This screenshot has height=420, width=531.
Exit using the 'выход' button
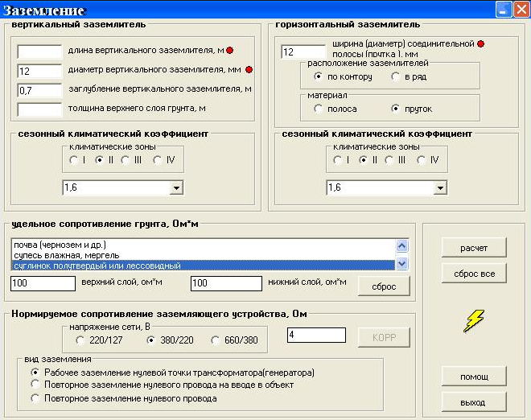click(x=474, y=402)
